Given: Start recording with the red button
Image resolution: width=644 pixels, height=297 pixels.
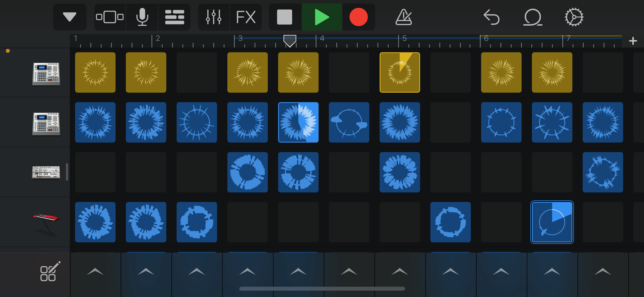Looking at the screenshot, I should [358, 17].
